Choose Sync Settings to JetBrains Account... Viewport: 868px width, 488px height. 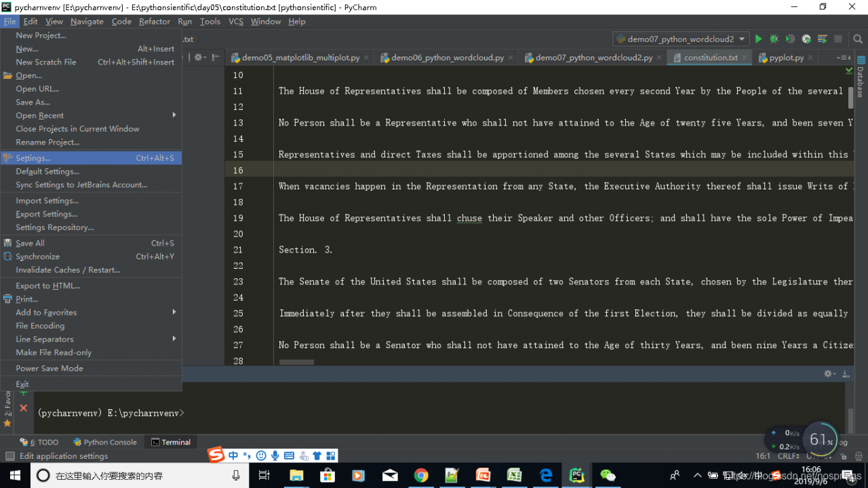[x=91, y=185]
